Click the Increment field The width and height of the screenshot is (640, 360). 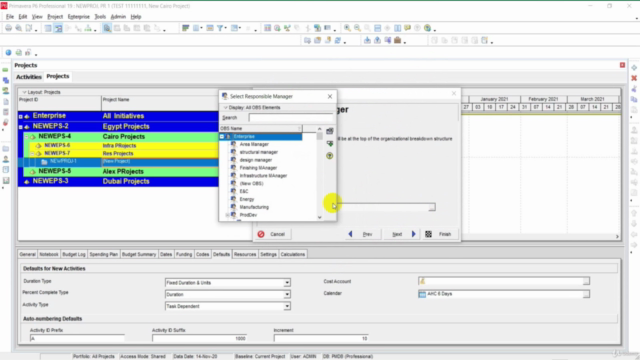click(x=321, y=338)
